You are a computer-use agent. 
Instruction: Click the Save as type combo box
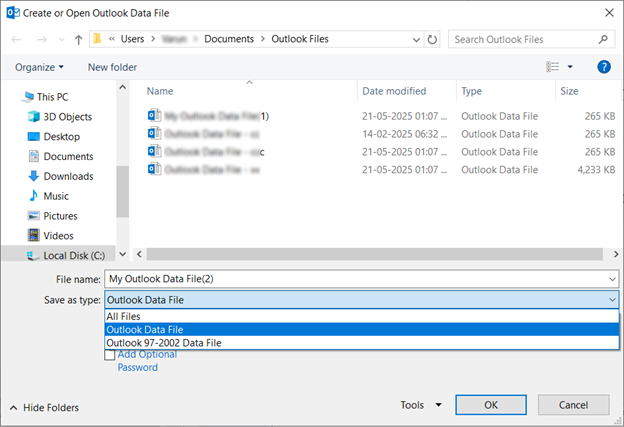click(362, 300)
